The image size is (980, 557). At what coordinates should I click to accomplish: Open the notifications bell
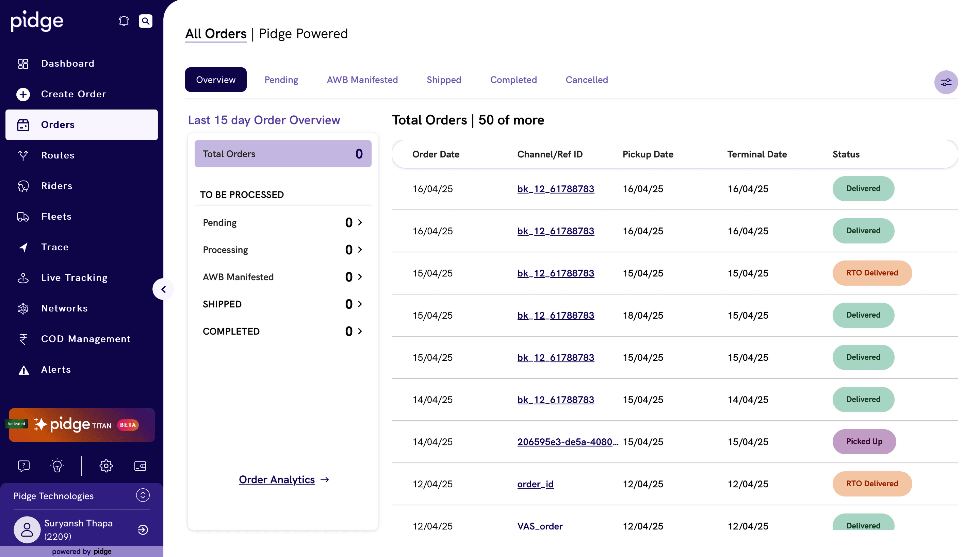[x=124, y=21]
